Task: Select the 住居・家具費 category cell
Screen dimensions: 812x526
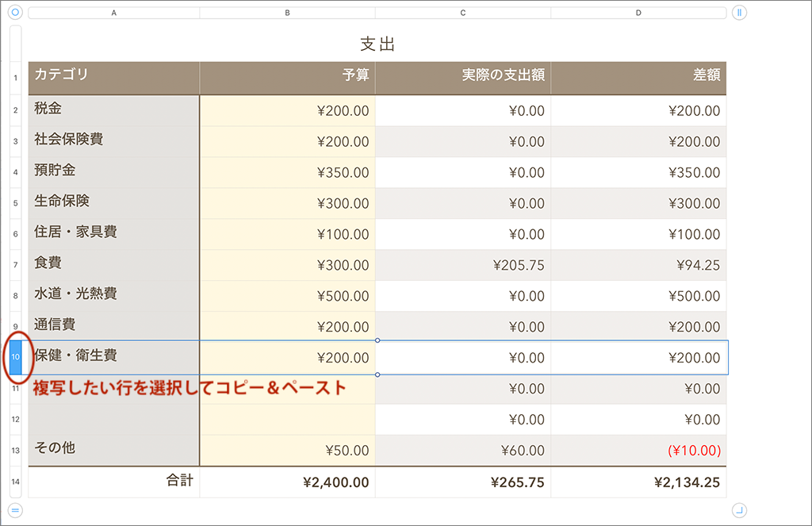Action: (114, 234)
